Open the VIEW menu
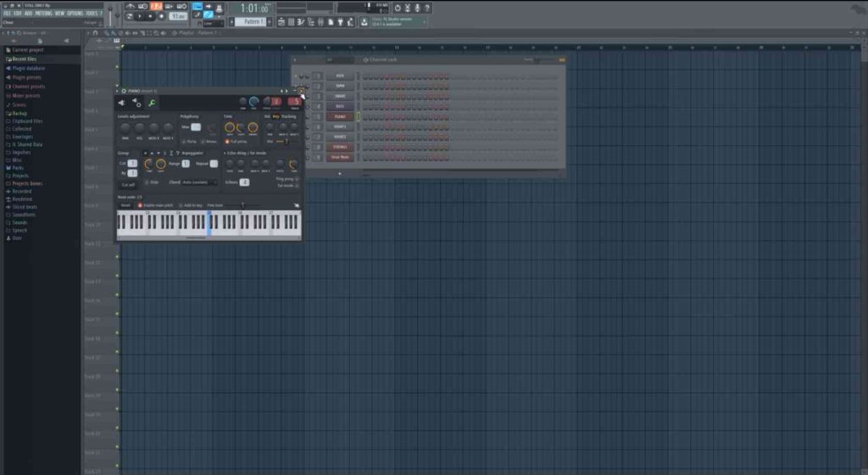Viewport: 868px width, 475px height. click(60, 14)
